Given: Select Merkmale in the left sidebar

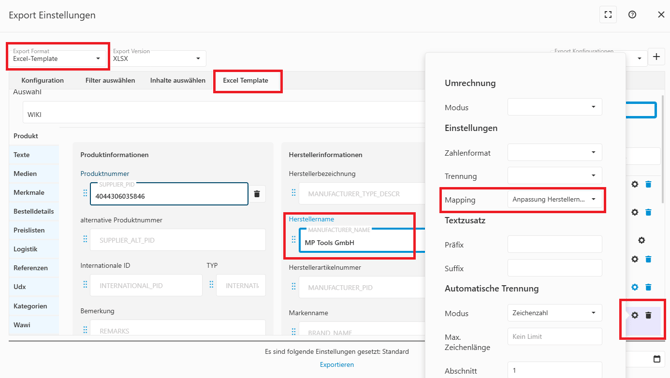Looking at the screenshot, I should [29, 193].
